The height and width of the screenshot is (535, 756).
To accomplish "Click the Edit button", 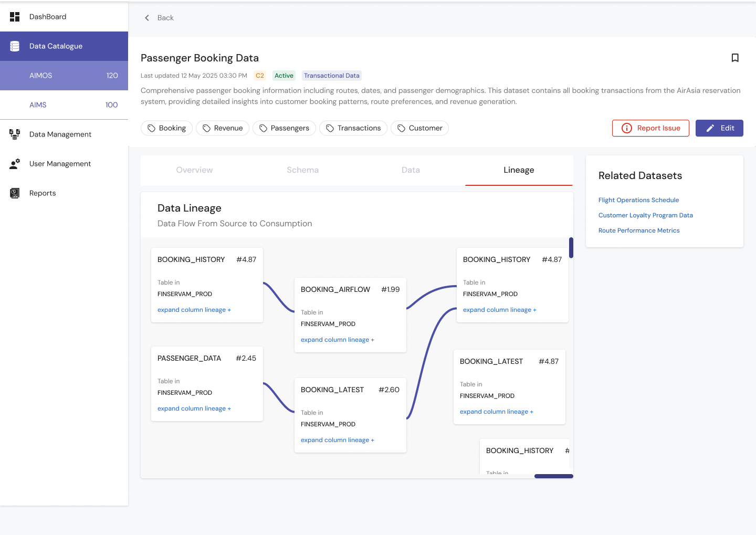I will (719, 128).
